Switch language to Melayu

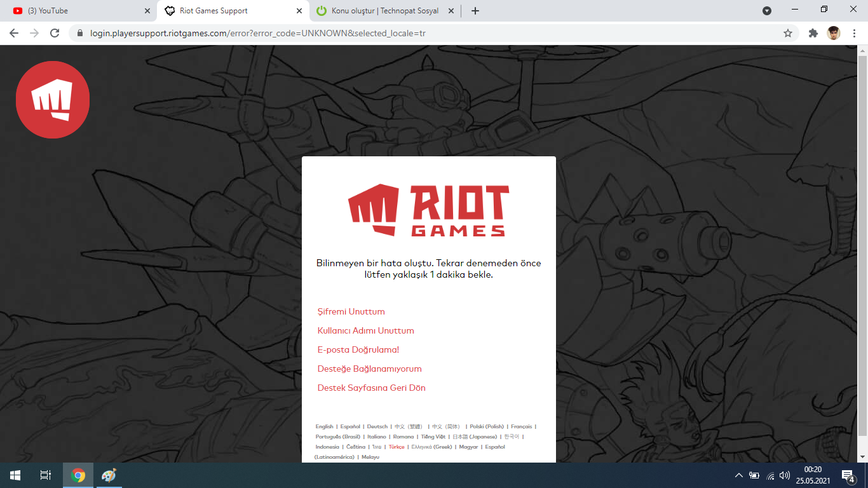click(370, 457)
